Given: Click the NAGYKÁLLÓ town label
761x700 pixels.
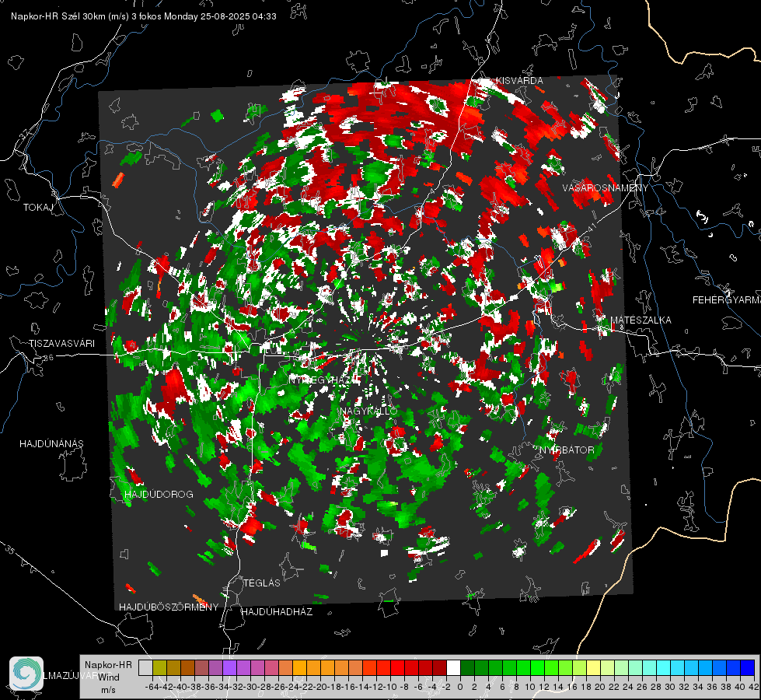Looking at the screenshot, I should [368, 411].
